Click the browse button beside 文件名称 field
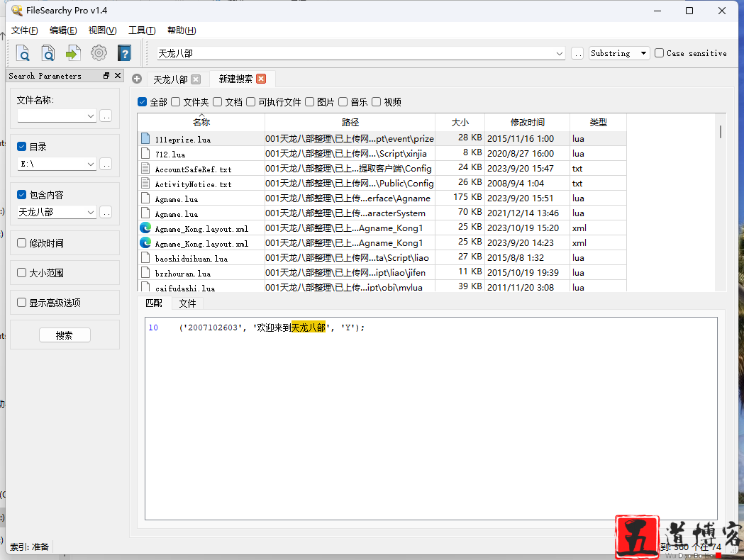 tap(106, 116)
